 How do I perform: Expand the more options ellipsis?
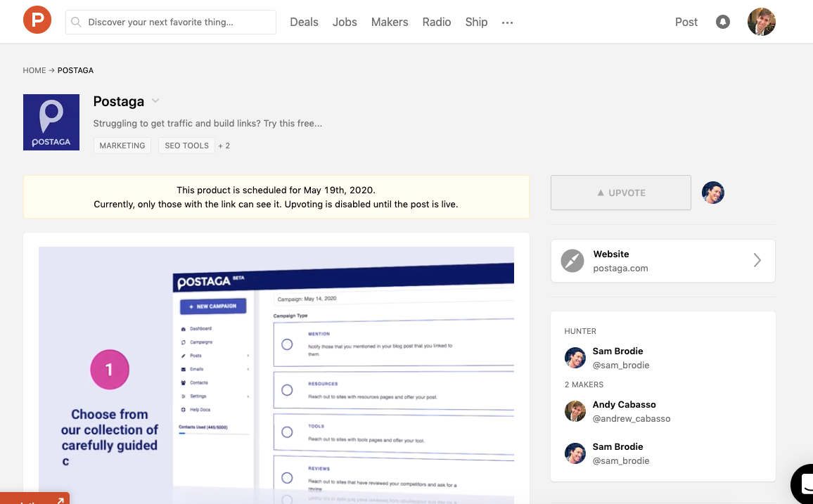pos(508,22)
